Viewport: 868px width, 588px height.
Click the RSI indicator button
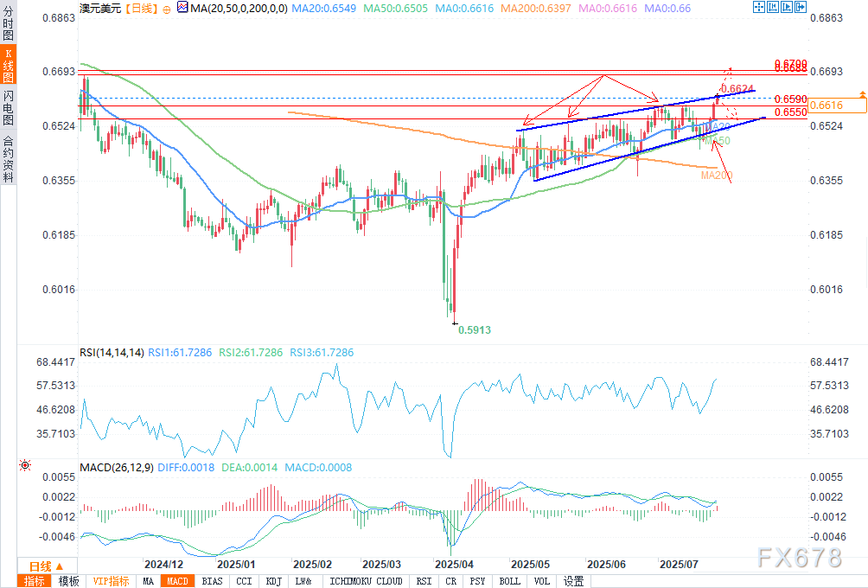(425, 581)
